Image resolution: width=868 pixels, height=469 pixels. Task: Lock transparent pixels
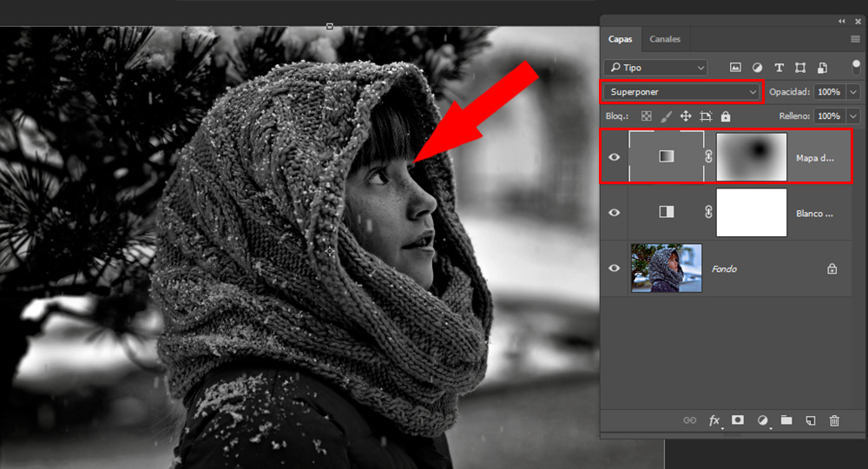tap(646, 116)
